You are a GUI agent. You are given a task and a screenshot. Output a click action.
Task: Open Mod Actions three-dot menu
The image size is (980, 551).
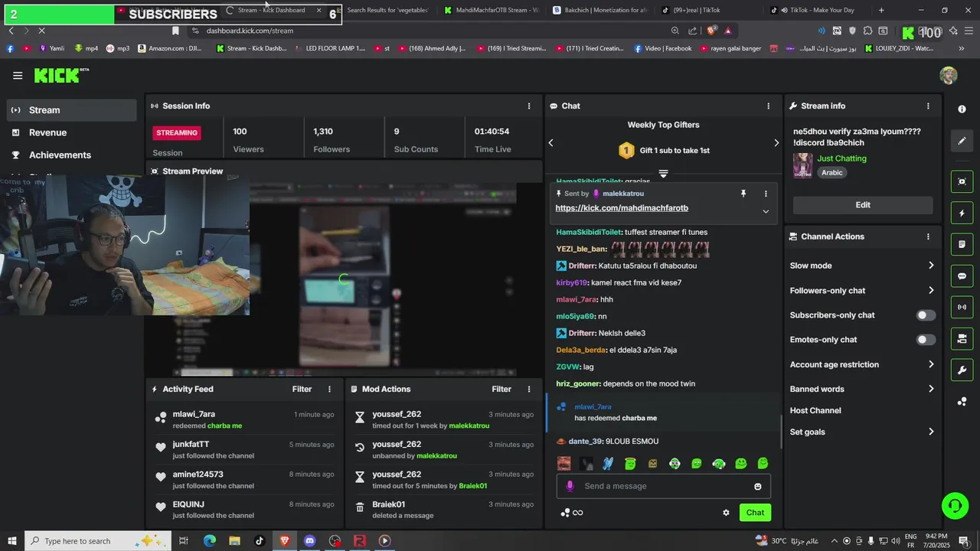tap(528, 389)
